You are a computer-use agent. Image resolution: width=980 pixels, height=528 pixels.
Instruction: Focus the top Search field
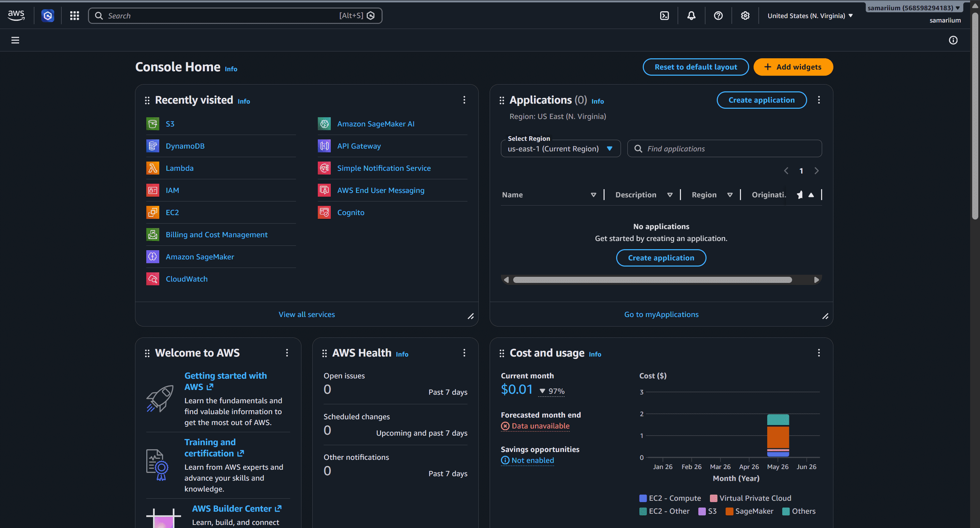[x=235, y=16]
